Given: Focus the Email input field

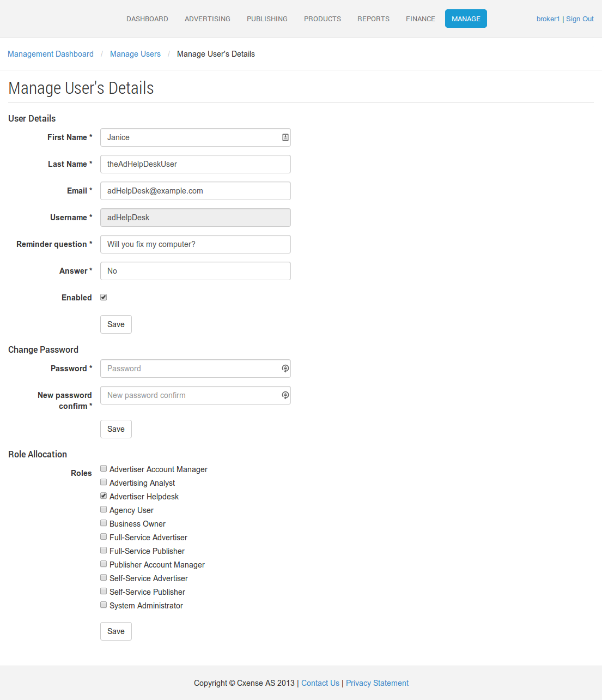Looking at the screenshot, I should tap(196, 191).
